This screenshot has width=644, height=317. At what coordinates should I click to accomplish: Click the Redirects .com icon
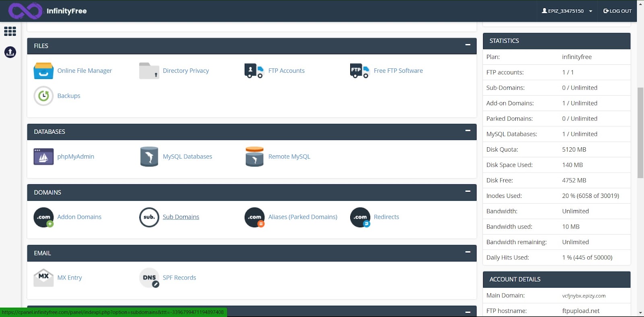(x=360, y=217)
